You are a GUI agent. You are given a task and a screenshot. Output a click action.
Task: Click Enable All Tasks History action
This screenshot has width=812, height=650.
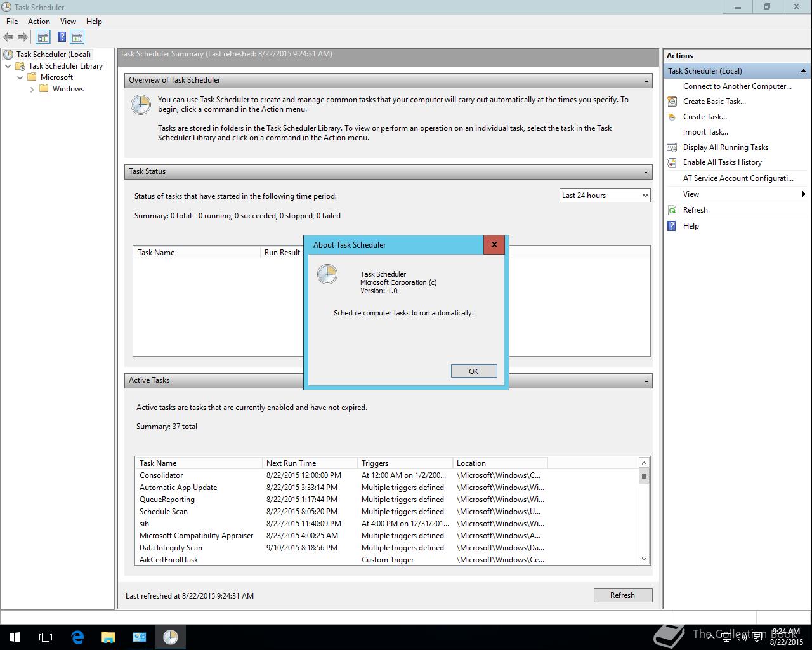click(723, 162)
